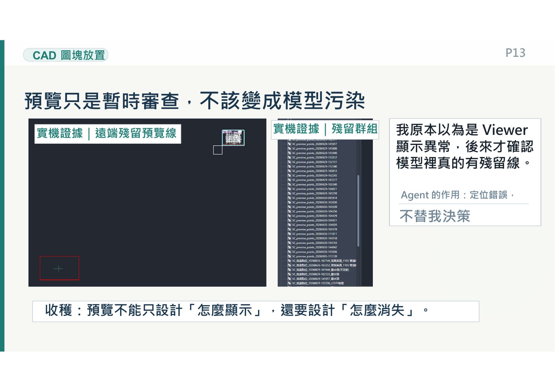This screenshot has height=392, width=555.
Task: Click the group icon beside SC_preview_points_20260629-162245
Action: pos(289,175)
